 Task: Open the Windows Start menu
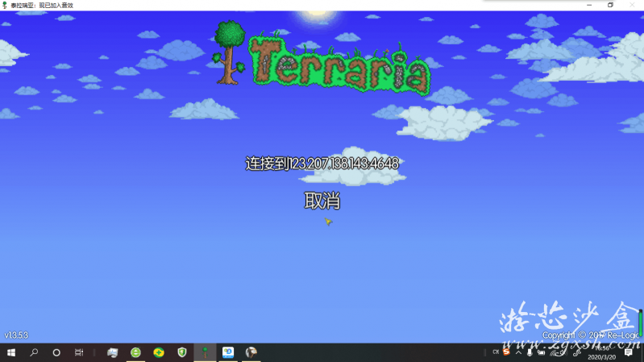[11, 352]
